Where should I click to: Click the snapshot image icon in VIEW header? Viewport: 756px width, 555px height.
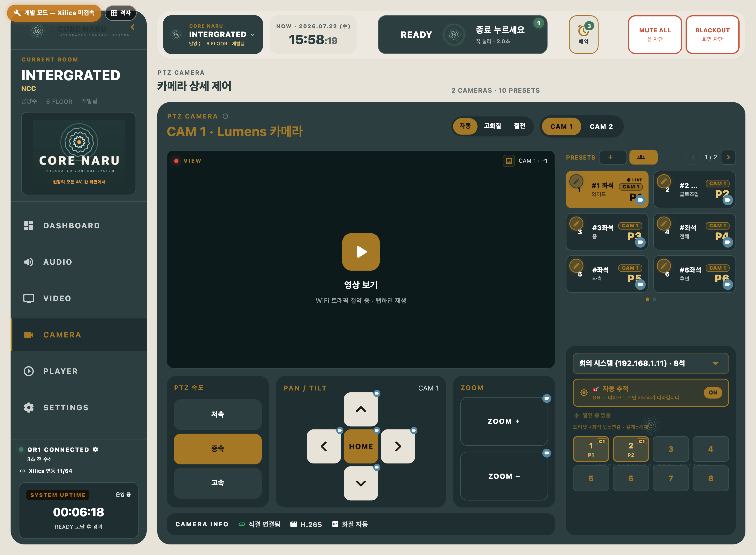pos(509,161)
